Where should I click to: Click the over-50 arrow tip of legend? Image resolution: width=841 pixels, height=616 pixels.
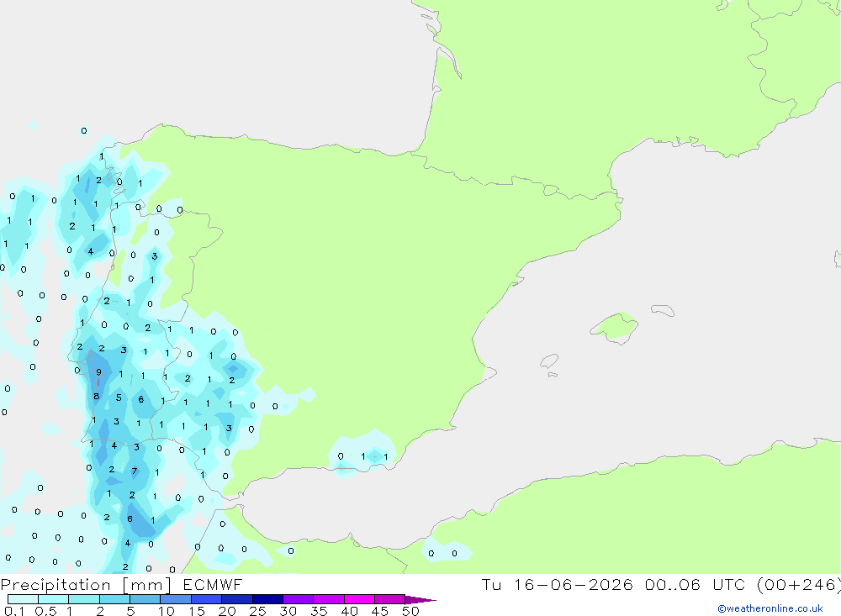[420, 600]
